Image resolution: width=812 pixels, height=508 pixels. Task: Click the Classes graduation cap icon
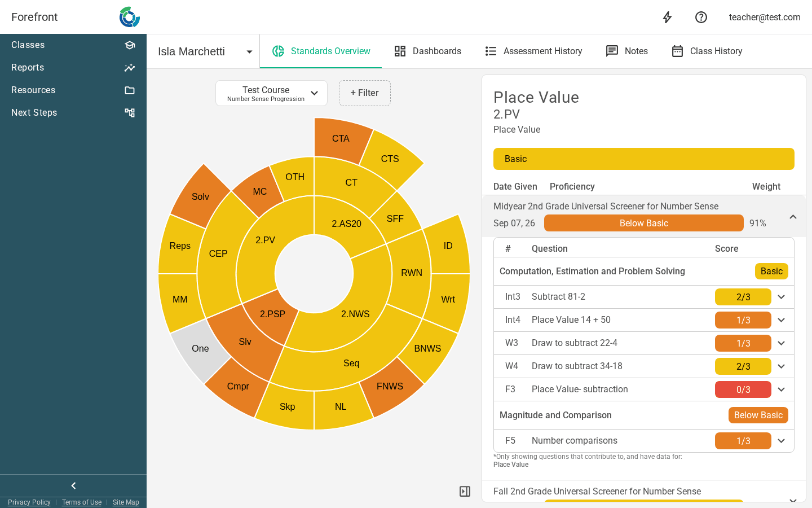[x=130, y=45]
